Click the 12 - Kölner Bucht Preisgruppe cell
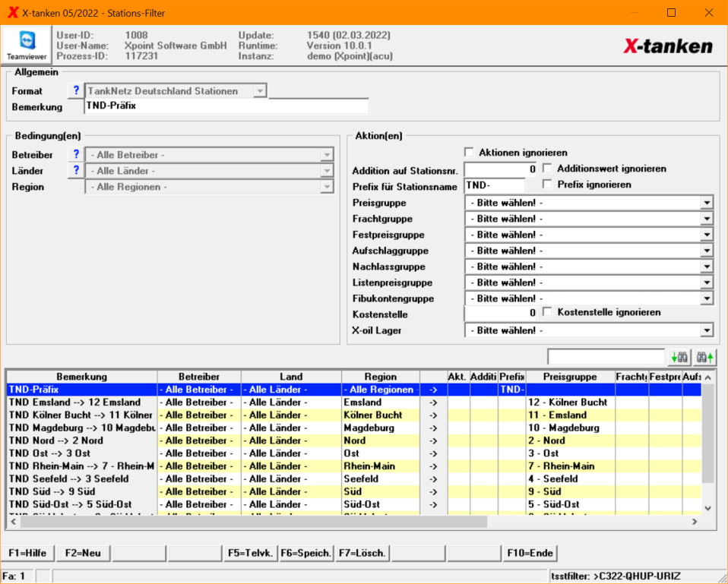 (570, 402)
